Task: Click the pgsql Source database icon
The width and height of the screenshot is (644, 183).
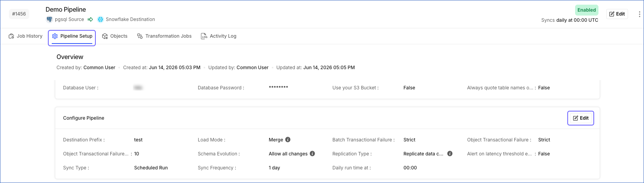Action: coord(49,19)
